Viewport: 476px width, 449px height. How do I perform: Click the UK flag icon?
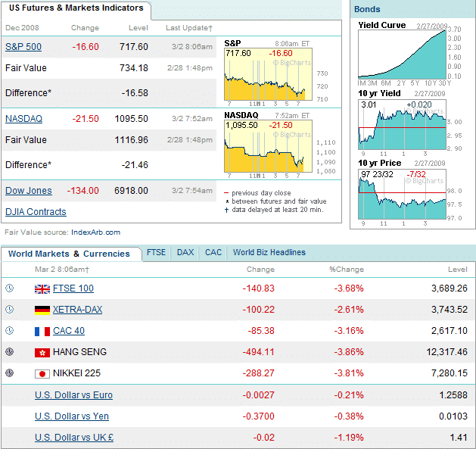coord(42,288)
